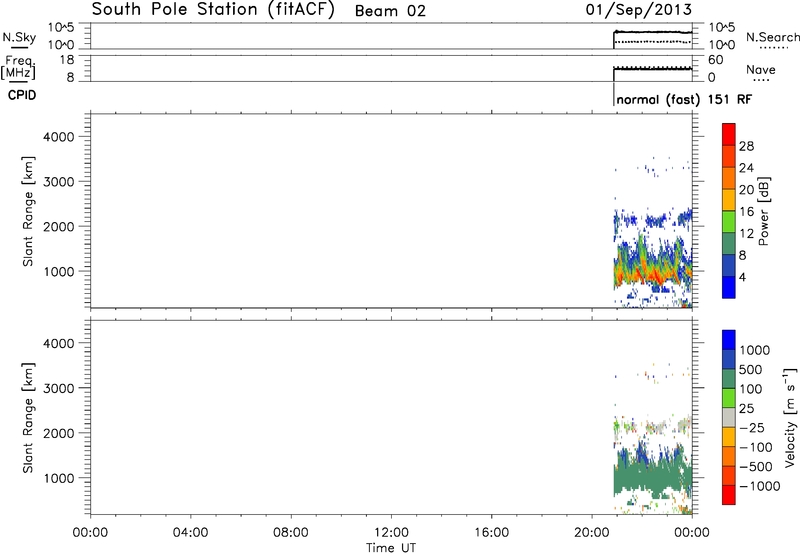800x554 pixels.
Task: Click the 60 tick right of frequency panel
Action: [716, 60]
